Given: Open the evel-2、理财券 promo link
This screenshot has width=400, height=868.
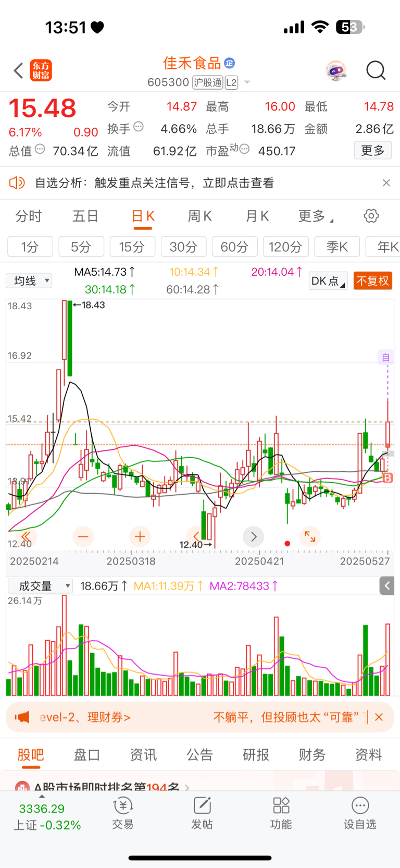Looking at the screenshot, I should point(85,717).
